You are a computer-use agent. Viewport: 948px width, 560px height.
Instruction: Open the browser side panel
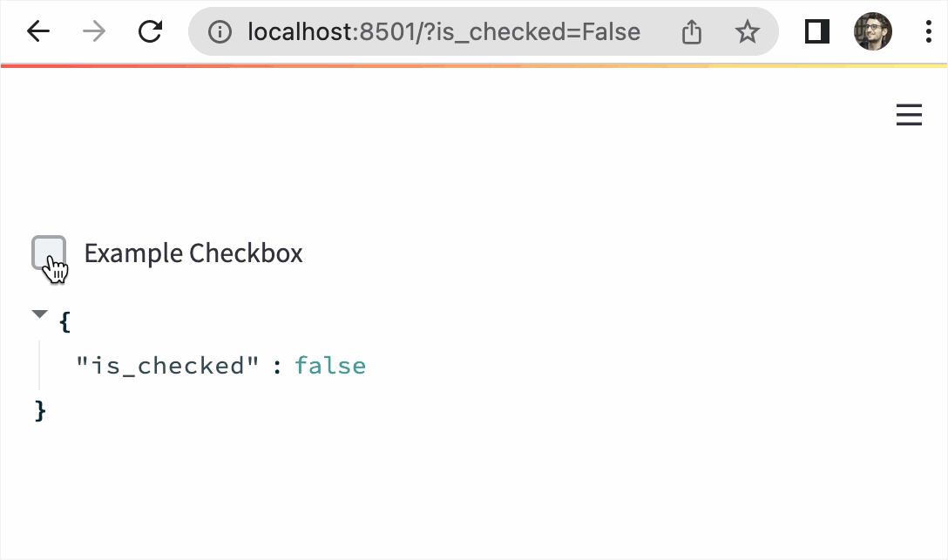816,32
